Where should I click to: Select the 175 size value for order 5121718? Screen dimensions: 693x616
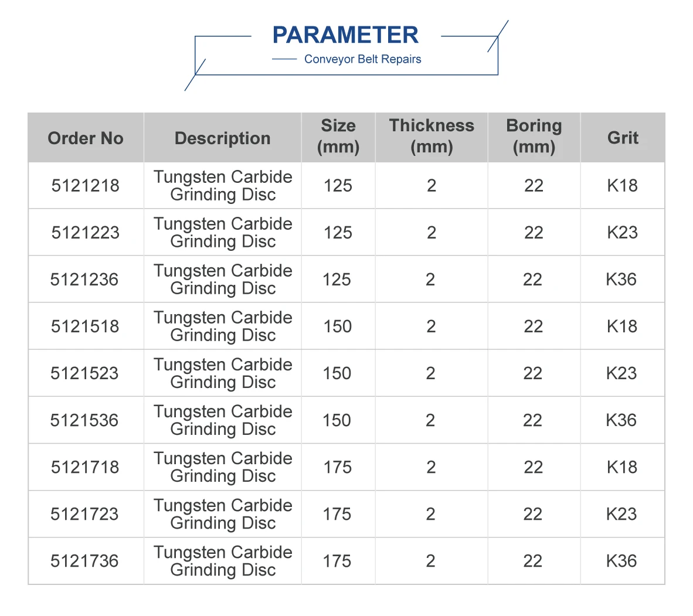tap(338, 467)
